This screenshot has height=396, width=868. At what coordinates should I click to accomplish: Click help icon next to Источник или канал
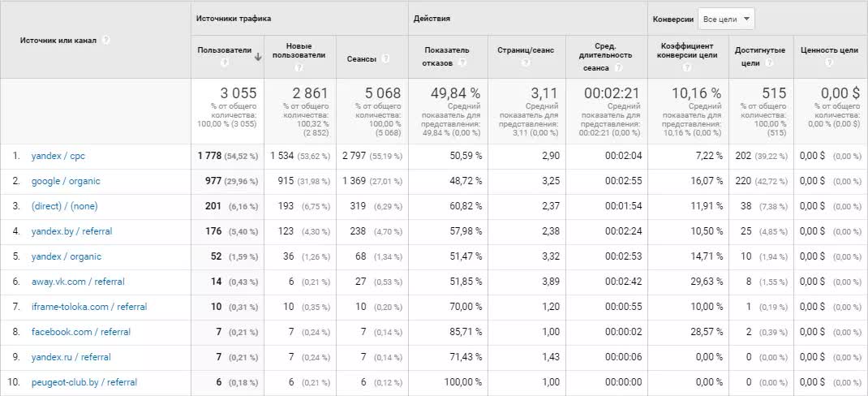pyautogui.click(x=106, y=40)
